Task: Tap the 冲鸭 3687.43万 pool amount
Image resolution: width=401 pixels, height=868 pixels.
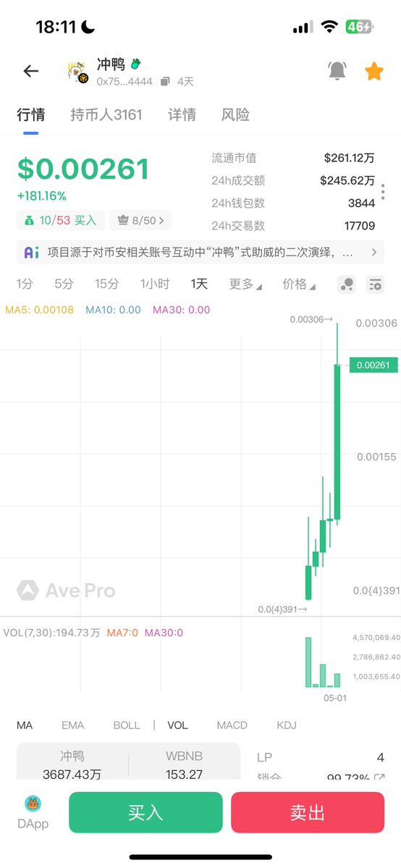Action: (x=72, y=765)
